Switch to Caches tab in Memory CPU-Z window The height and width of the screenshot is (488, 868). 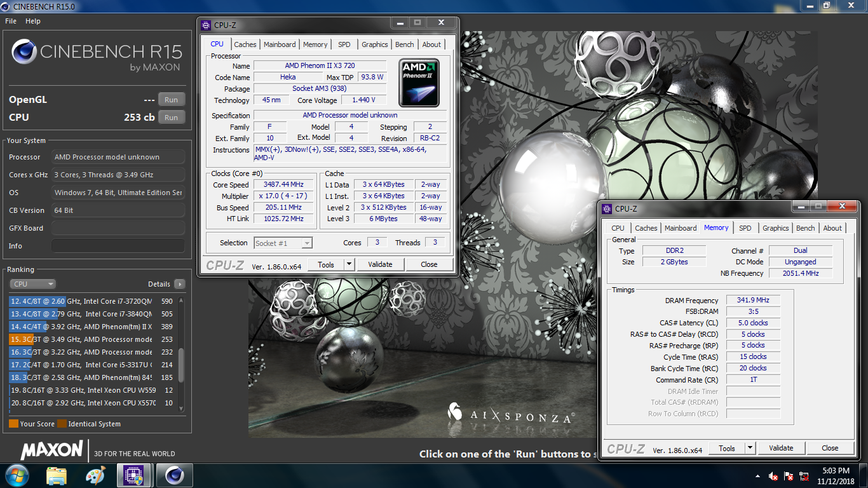(x=646, y=228)
